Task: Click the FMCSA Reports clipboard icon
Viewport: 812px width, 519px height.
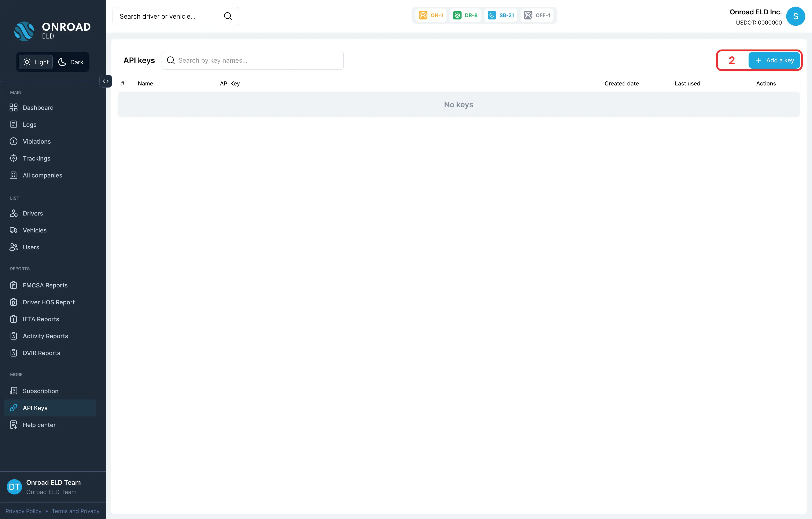Action: pyautogui.click(x=14, y=285)
